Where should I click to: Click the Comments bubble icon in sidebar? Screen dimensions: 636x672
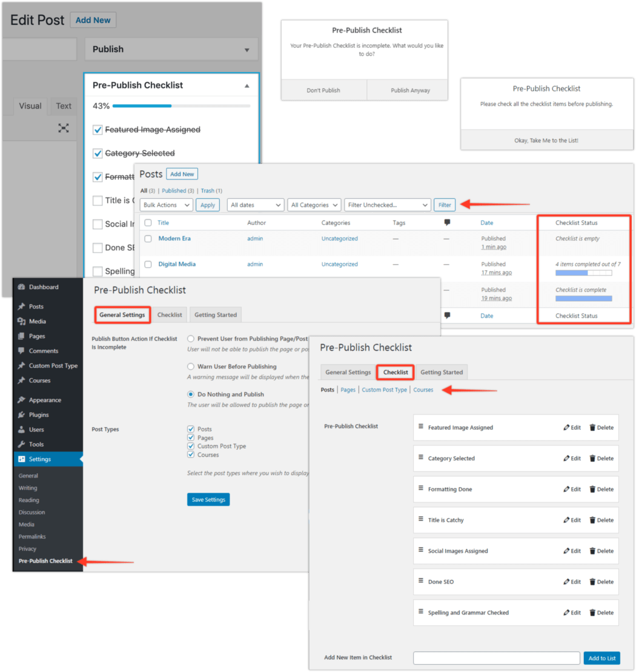[x=21, y=351]
